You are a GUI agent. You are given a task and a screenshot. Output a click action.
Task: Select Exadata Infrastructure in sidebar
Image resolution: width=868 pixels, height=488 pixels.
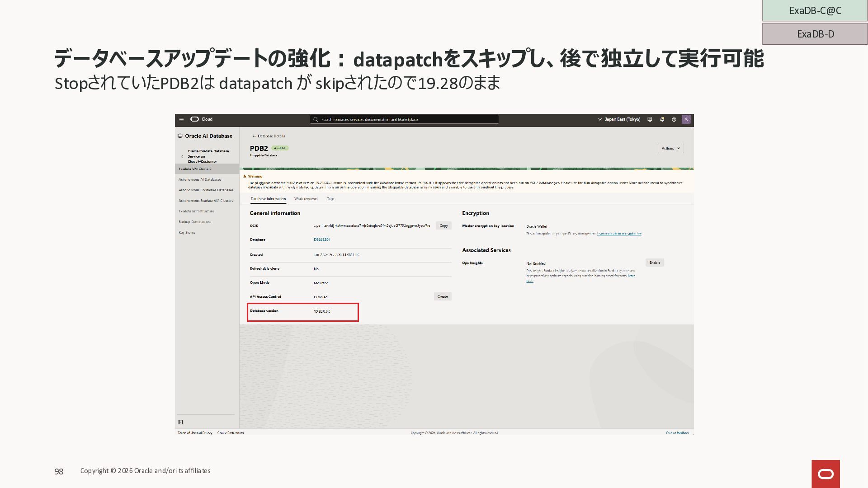[x=196, y=211]
